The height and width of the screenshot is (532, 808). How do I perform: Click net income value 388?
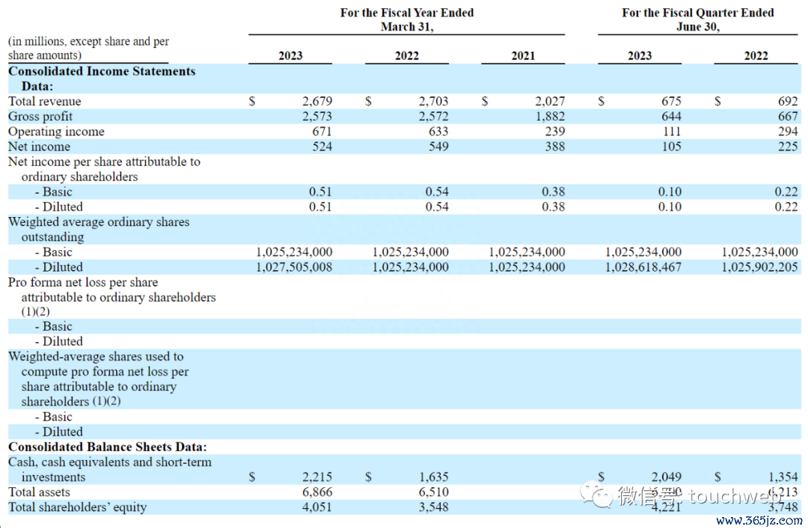(555, 147)
